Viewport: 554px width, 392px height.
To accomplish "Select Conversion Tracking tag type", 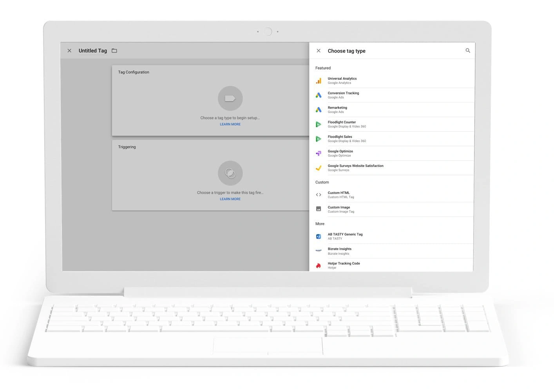I will tap(394, 95).
